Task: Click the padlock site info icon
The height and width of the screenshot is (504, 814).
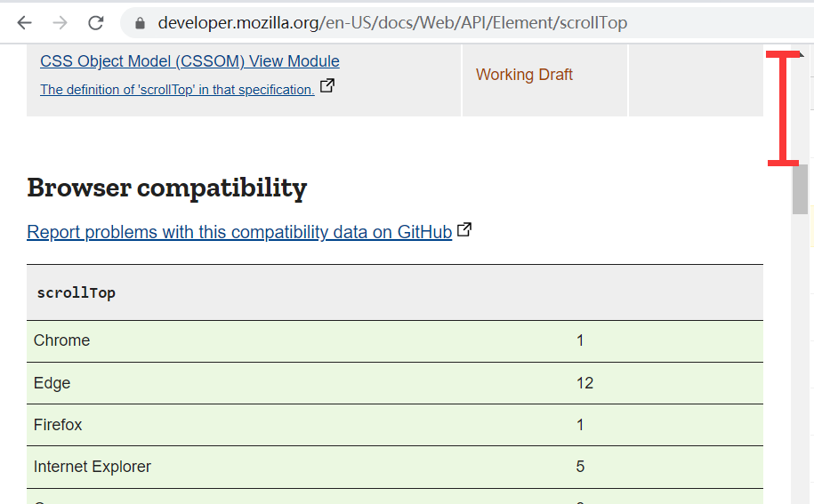Action: click(x=140, y=23)
